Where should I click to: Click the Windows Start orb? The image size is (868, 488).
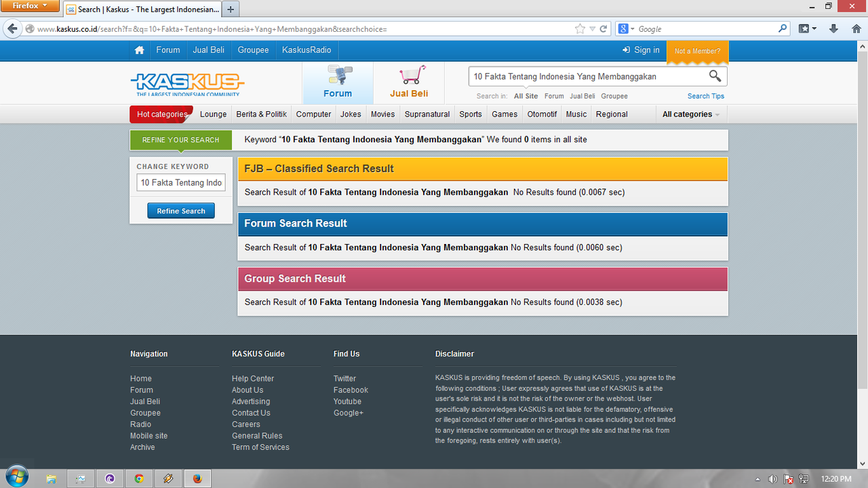(x=17, y=477)
